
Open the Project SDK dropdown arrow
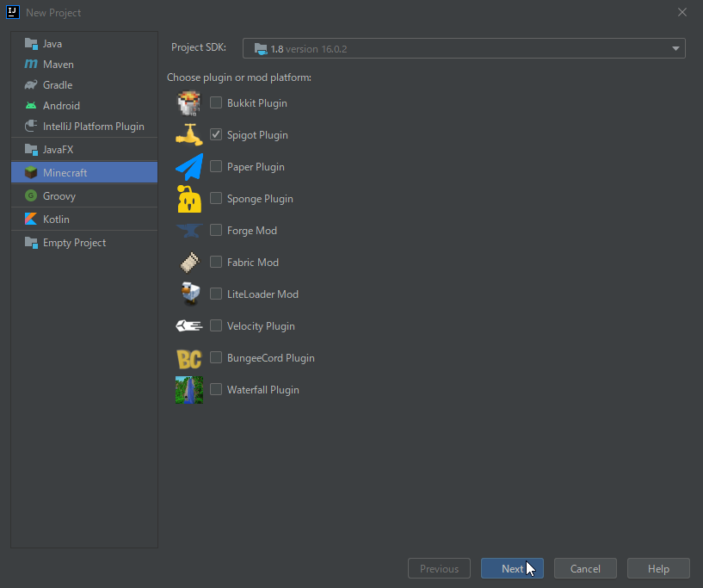(675, 48)
